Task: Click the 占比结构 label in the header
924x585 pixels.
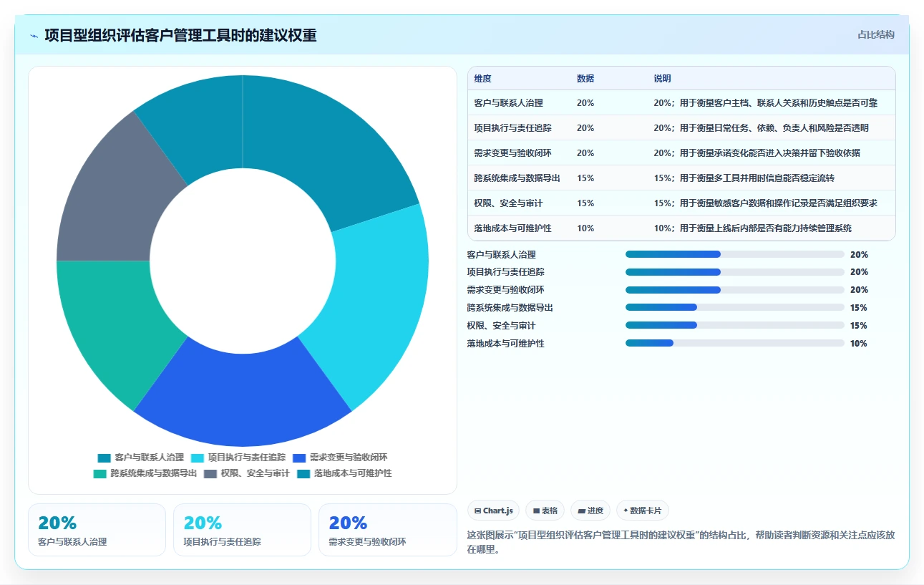Action: pos(876,34)
